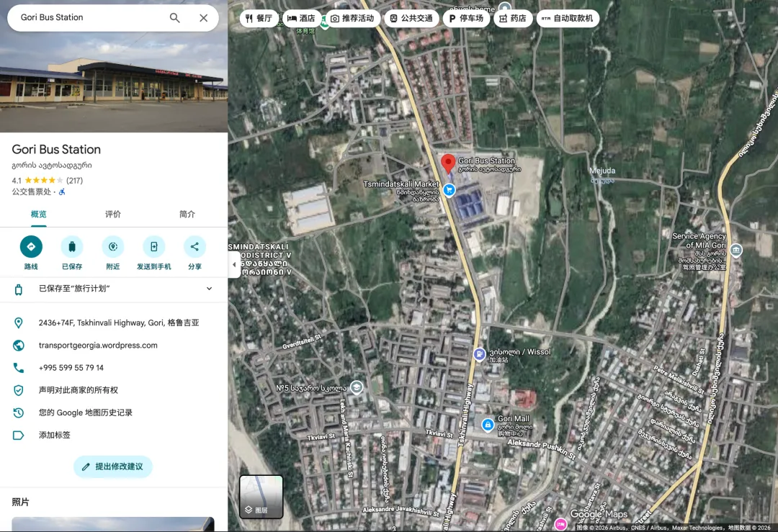Click the Tsmindatskali Market shopping cart icon

[x=449, y=190]
